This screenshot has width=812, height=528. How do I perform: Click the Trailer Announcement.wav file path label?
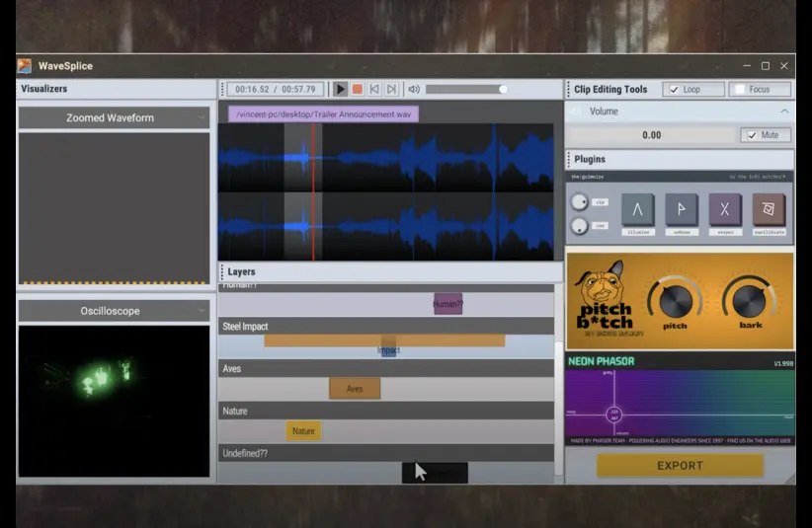click(x=323, y=113)
